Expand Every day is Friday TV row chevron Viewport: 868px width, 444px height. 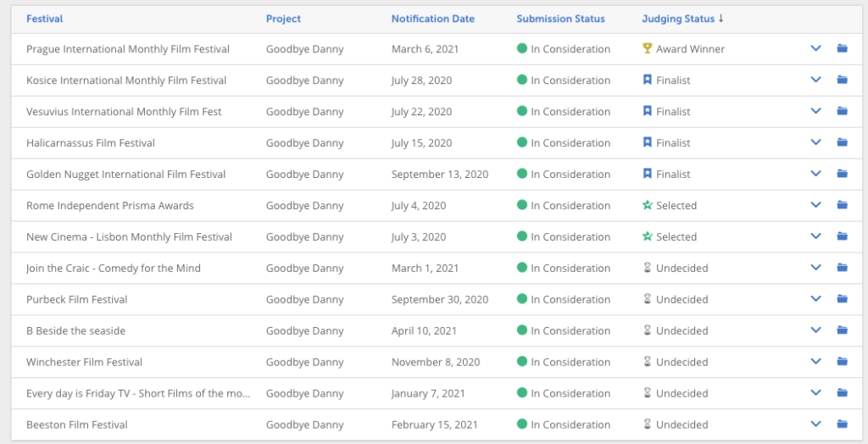coord(815,393)
